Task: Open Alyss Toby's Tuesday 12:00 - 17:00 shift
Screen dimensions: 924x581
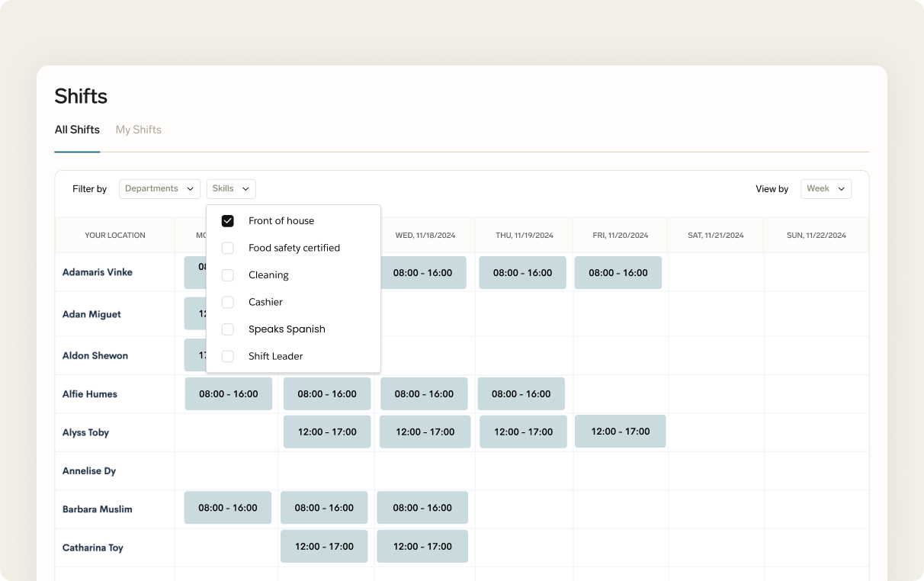Action: click(x=327, y=432)
